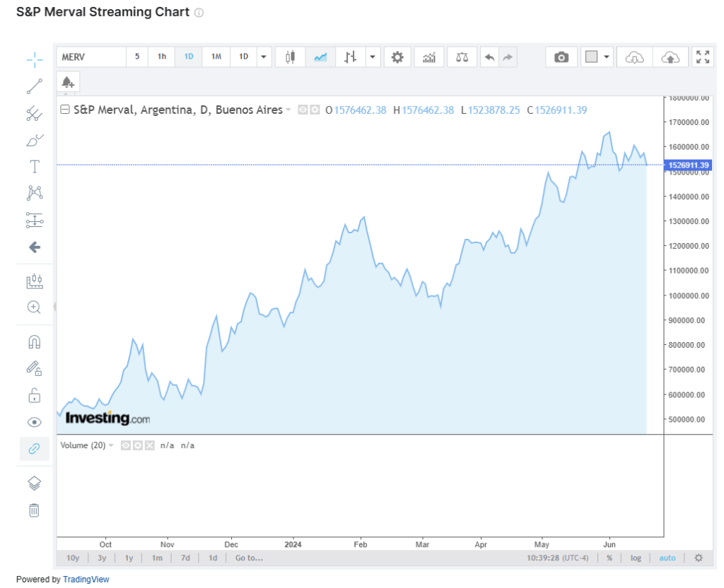Click the trash remove drawings icon

click(x=35, y=510)
